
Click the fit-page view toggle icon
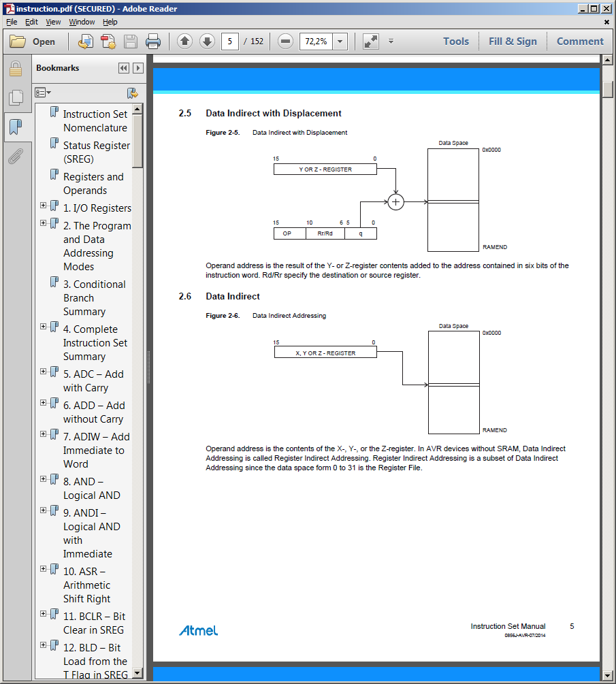[x=370, y=42]
